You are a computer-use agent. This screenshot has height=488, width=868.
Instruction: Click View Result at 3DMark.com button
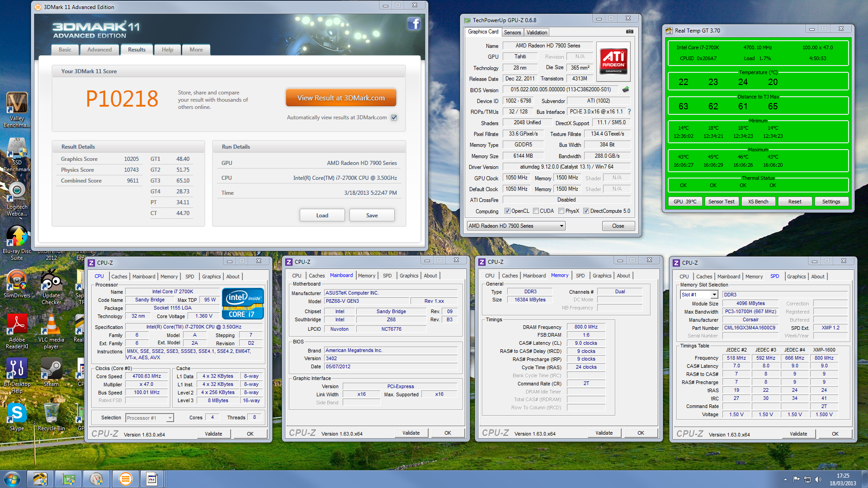click(x=341, y=98)
